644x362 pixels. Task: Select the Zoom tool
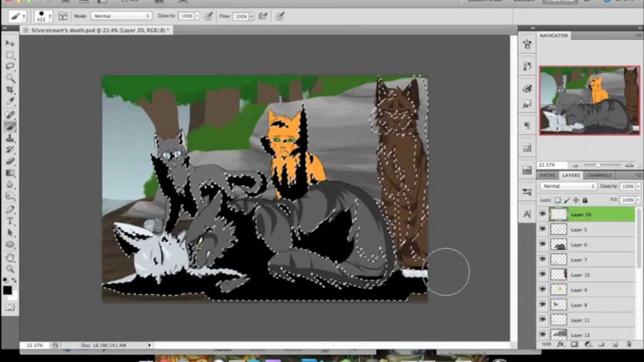10,269
